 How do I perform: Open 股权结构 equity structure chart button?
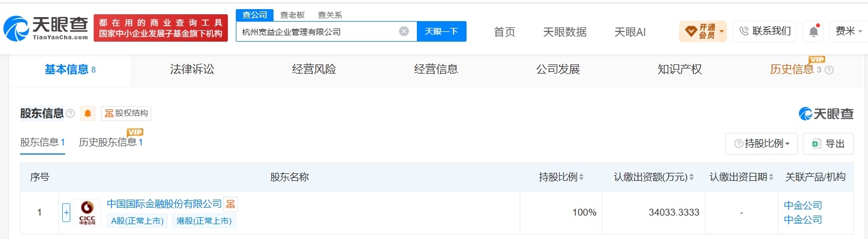126,114
